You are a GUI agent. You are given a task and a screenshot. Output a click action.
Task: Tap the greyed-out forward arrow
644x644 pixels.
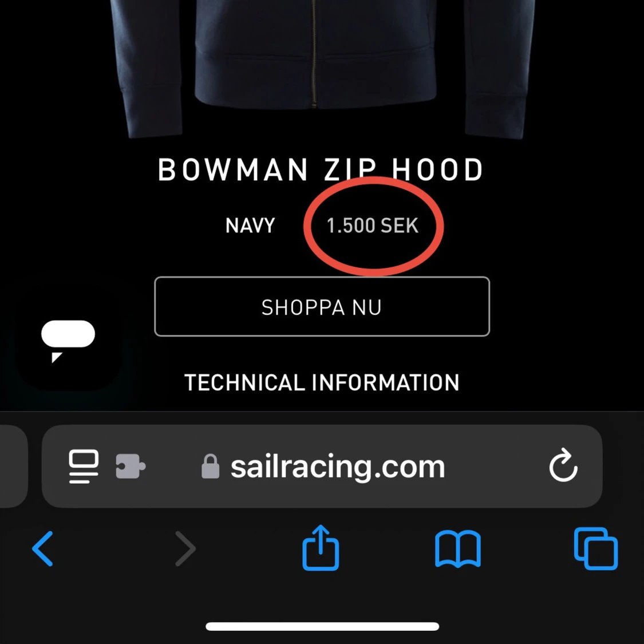[185, 549]
